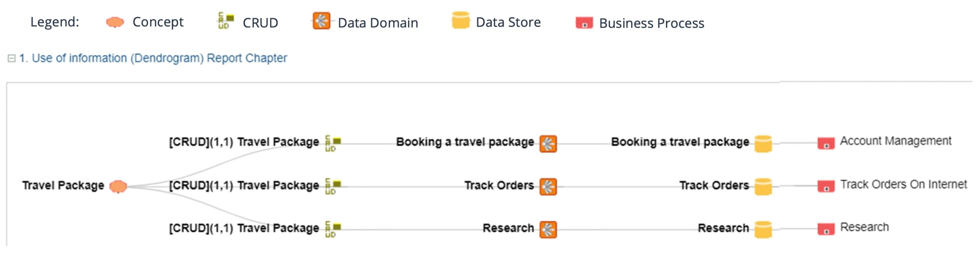Click the Business Process legend icon

click(584, 23)
